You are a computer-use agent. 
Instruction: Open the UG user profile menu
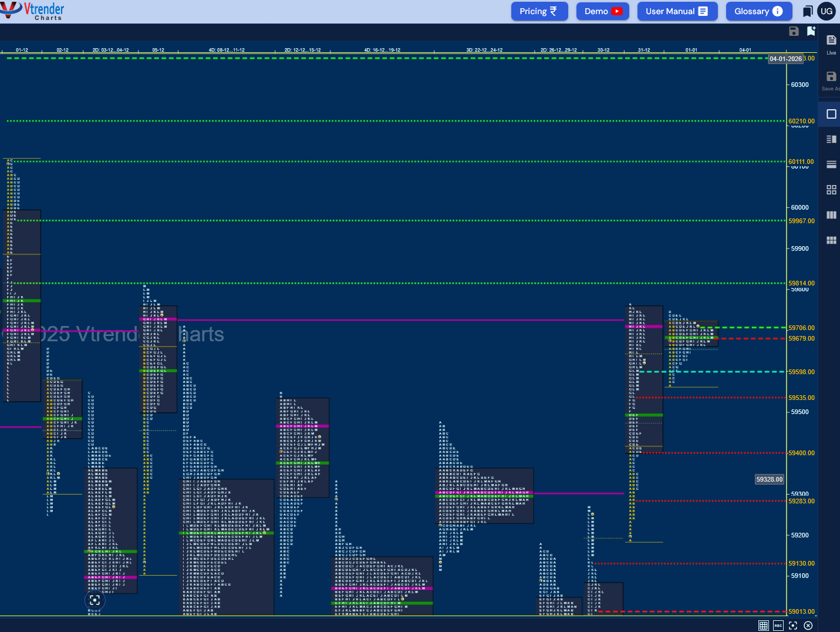pyautogui.click(x=826, y=11)
